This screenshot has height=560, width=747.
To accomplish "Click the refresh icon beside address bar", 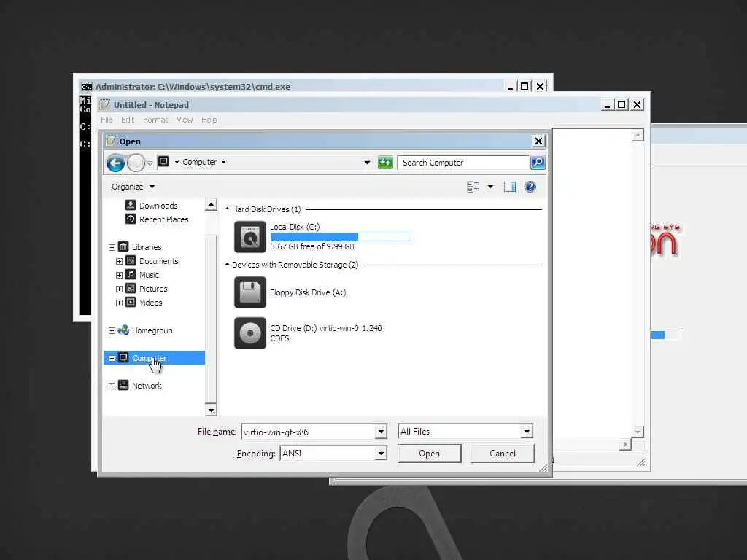I will click(x=385, y=163).
